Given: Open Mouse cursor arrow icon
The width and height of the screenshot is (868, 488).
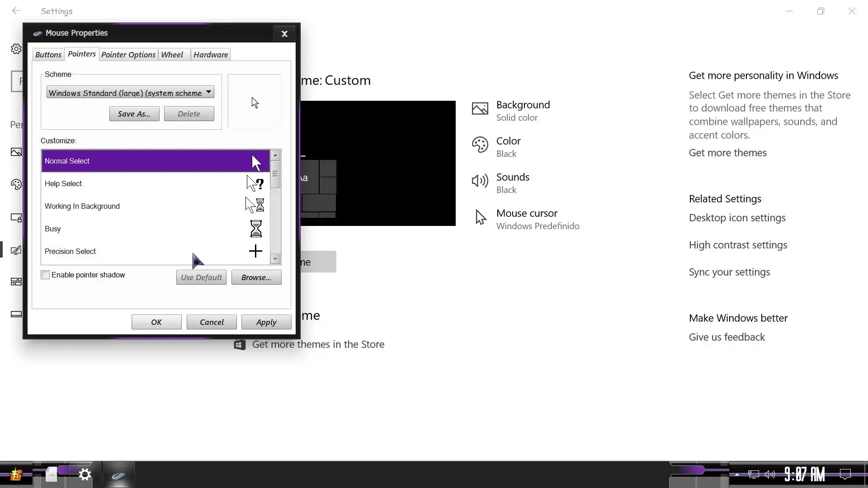Looking at the screenshot, I should 481,217.
